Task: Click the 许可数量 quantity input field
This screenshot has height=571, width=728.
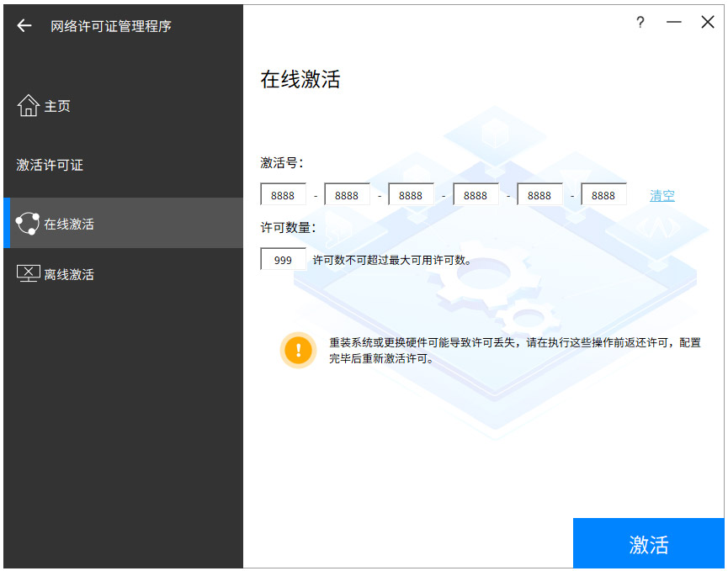Action: click(x=283, y=260)
